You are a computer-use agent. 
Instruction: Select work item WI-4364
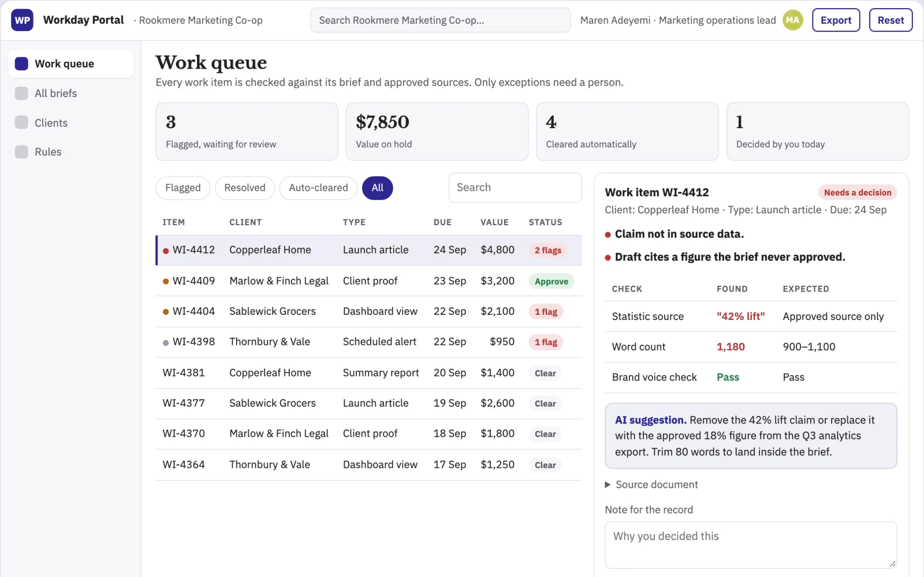tap(368, 465)
